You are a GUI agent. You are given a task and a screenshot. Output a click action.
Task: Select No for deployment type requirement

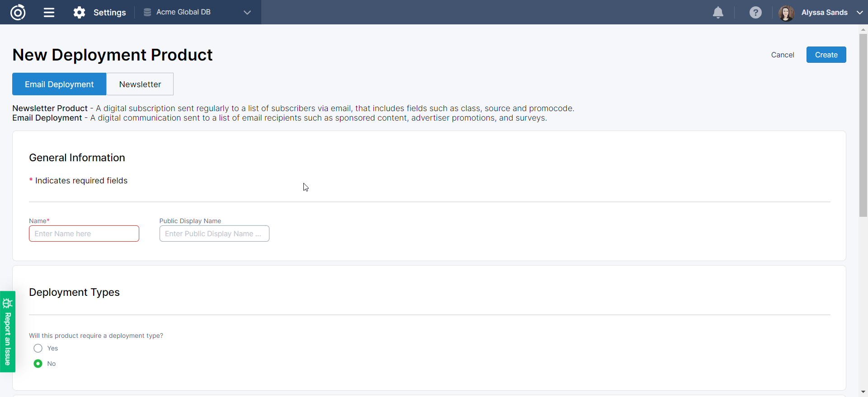[x=38, y=364]
